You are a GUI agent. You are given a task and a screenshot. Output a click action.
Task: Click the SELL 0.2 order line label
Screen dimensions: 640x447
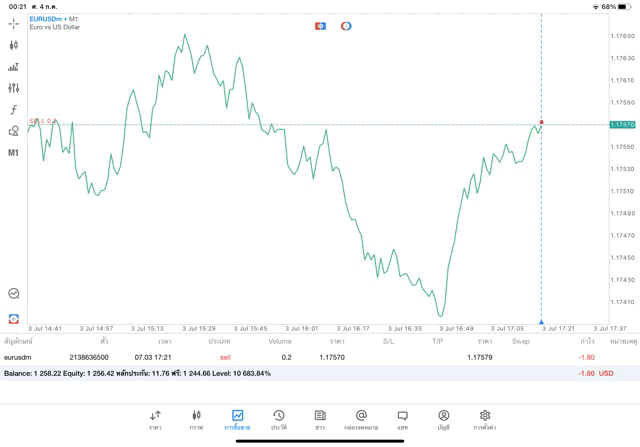[x=42, y=121]
